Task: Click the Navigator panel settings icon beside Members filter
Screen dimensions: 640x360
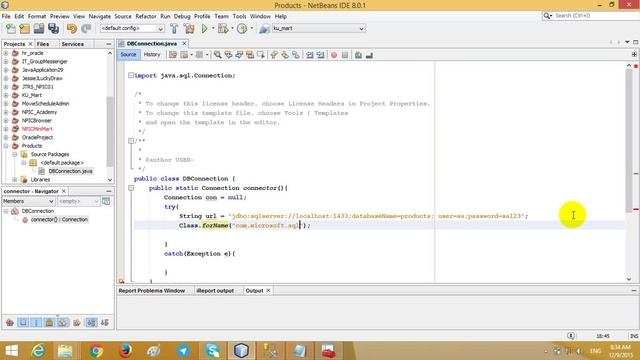Action: (x=106, y=201)
